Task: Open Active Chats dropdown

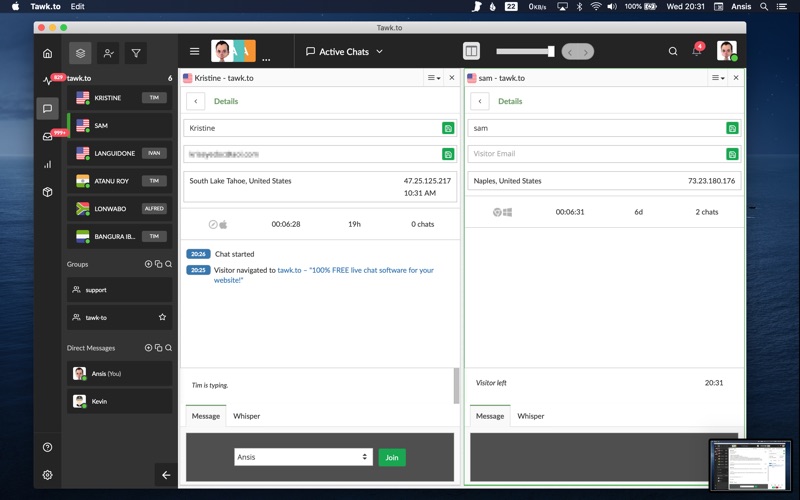Action: (344, 52)
